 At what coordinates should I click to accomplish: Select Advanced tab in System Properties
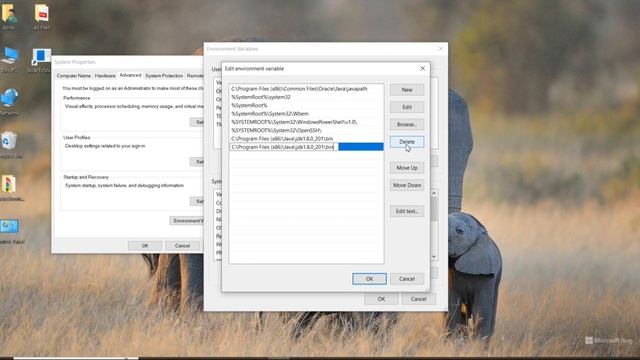pos(130,76)
